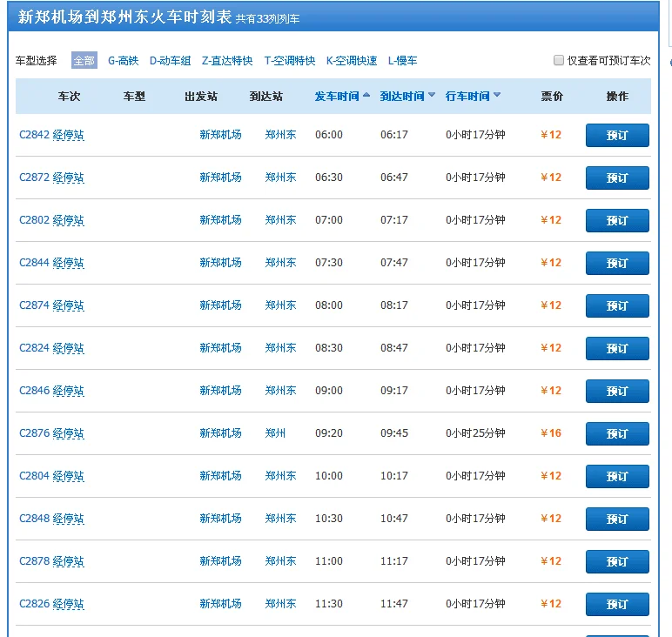
Task: Open 郑州东 station link in C2826 row
Action: (x=280, y=604)
